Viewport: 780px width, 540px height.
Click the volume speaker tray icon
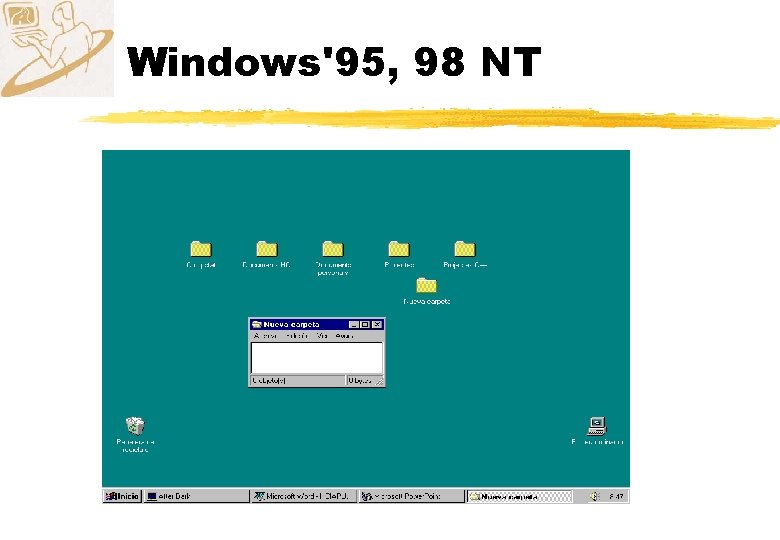594,496
